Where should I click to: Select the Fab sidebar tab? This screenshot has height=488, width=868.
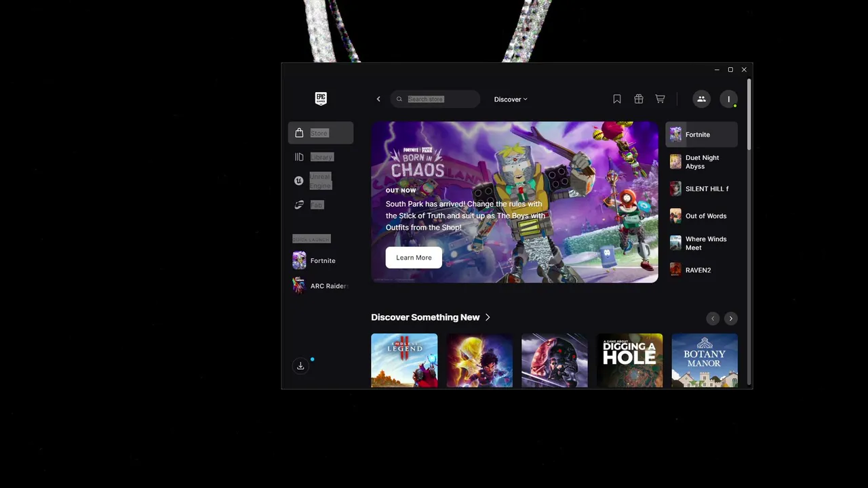tap(321, 205)
